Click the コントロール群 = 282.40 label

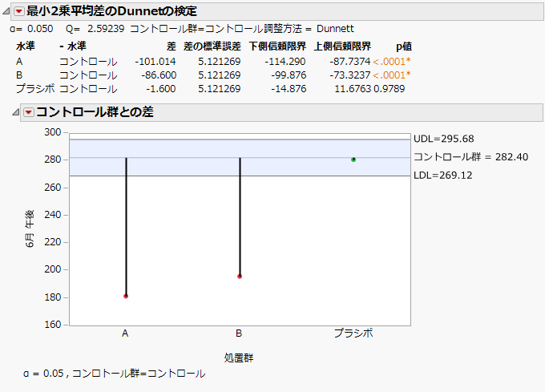(471, 157)
